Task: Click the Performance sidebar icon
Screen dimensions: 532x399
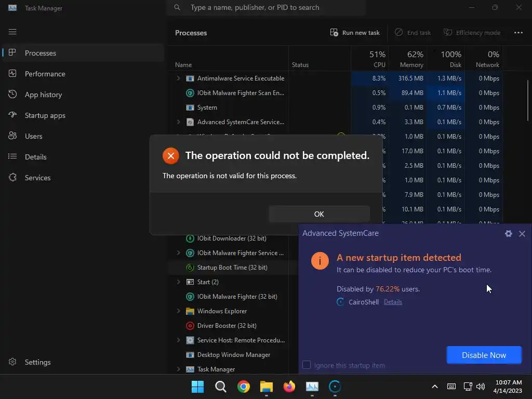Action: tap(12, 73)
